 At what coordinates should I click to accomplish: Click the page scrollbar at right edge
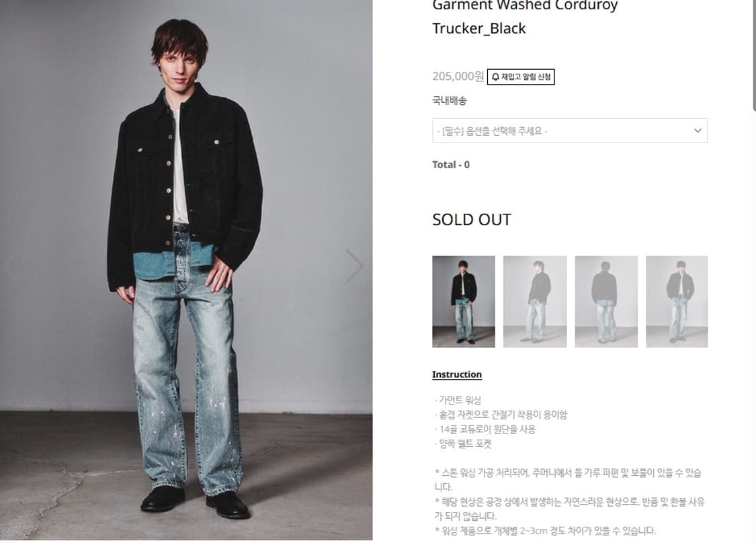(753, 56)
